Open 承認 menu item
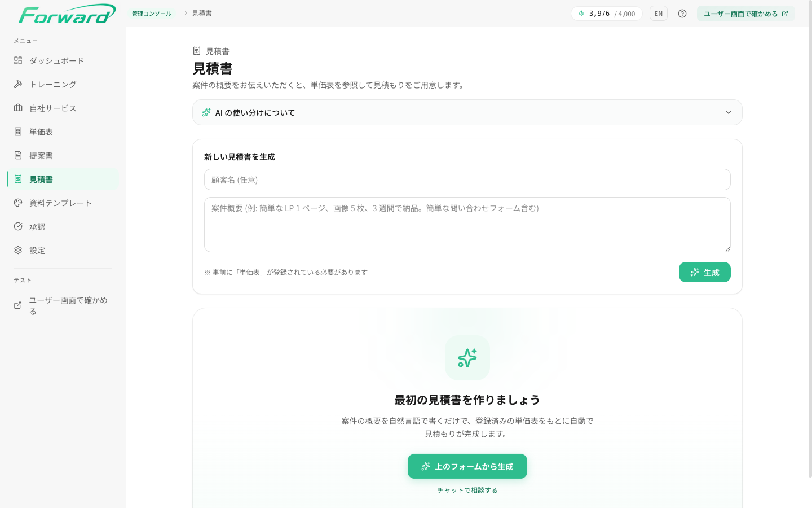 coord(63,226)
